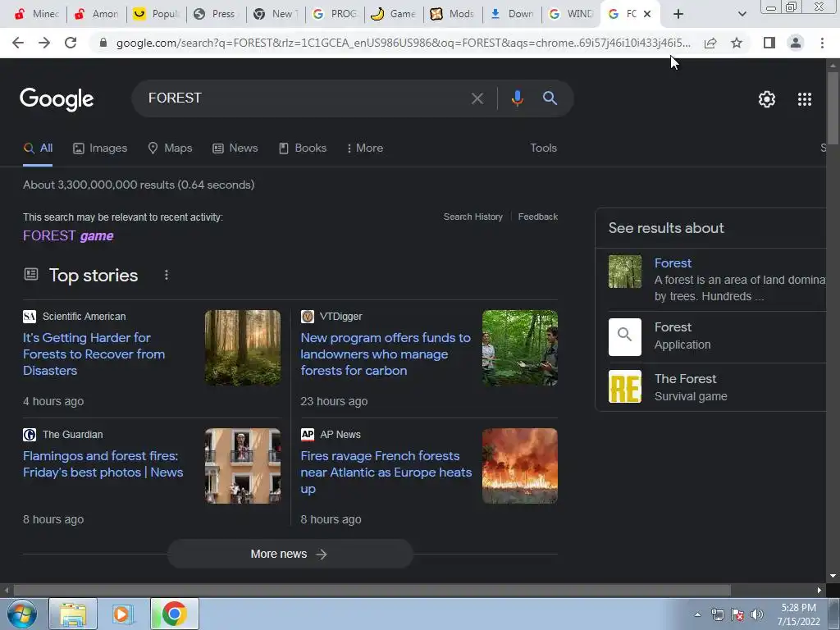Switch to the WIND Google browser tab
The width and height of the screenshot is (840, 630).
point(572,14)
